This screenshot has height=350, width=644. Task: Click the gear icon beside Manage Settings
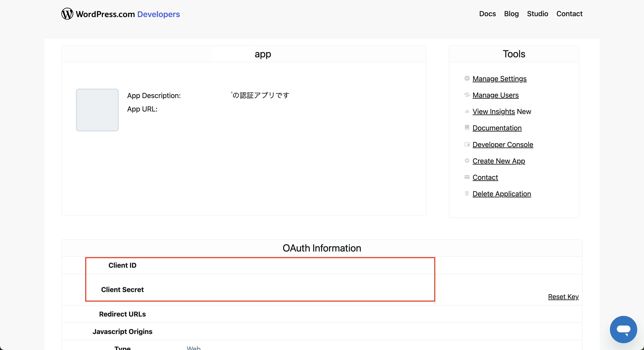467,78
